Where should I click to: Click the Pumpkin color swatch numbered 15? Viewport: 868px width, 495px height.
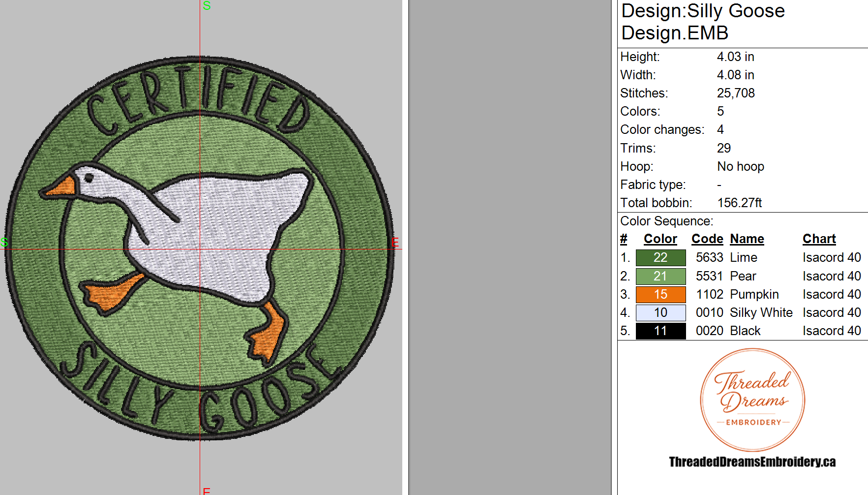pos(660,294)
